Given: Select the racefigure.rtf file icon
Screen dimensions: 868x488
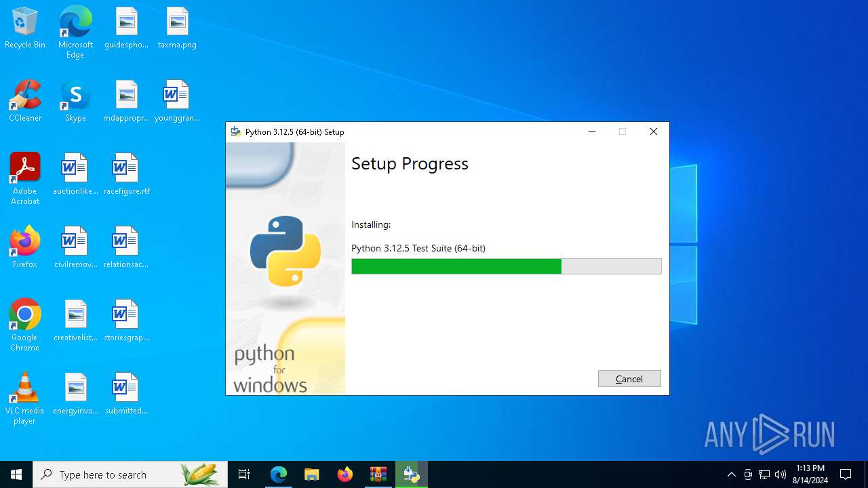Looking at the screenshot, I should tap(126, 175).
